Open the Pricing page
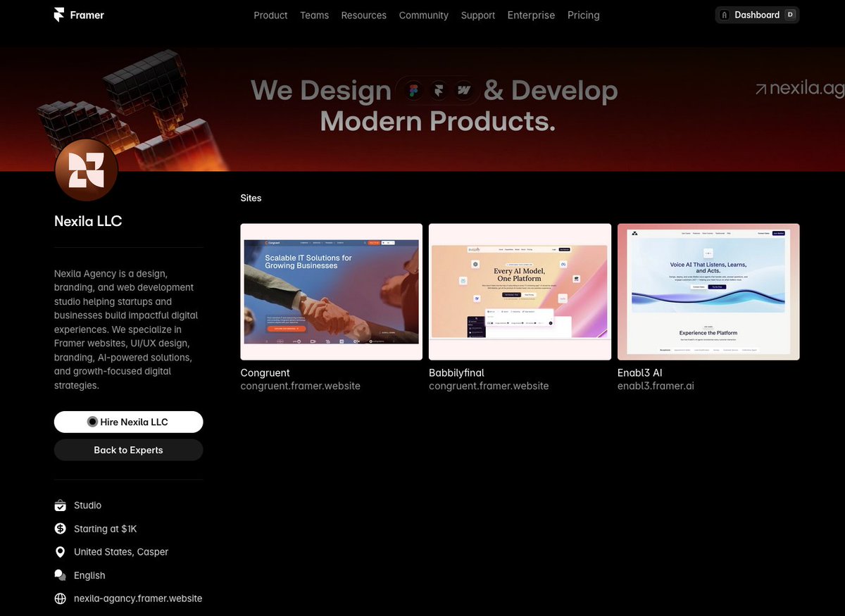 (x=583, y=15)
